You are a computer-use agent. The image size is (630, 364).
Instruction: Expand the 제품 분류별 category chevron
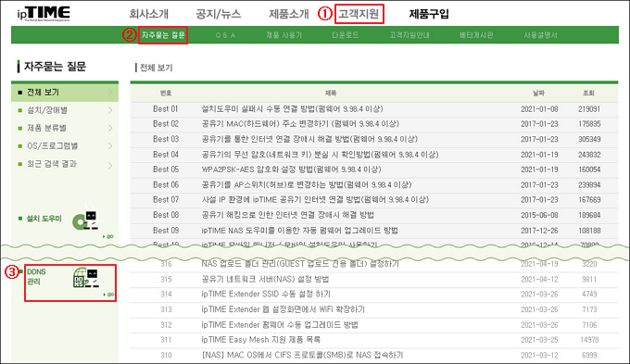pyautogui.click(x=110, y=128)
